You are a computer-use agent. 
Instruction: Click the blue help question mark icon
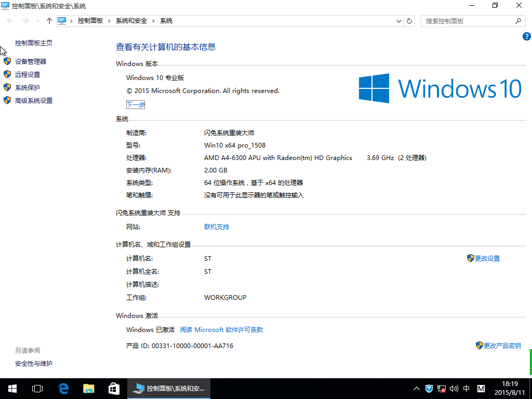tap(527, 36)
